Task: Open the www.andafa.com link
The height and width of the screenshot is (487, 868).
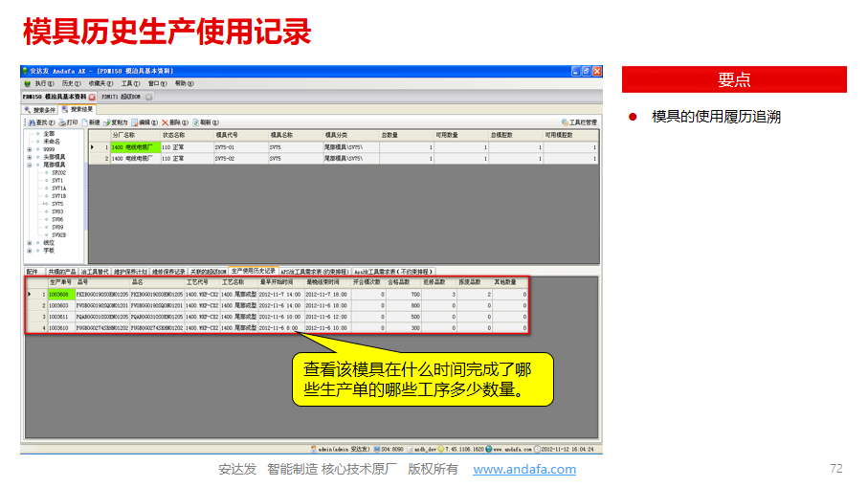Action: coord(524,470)
